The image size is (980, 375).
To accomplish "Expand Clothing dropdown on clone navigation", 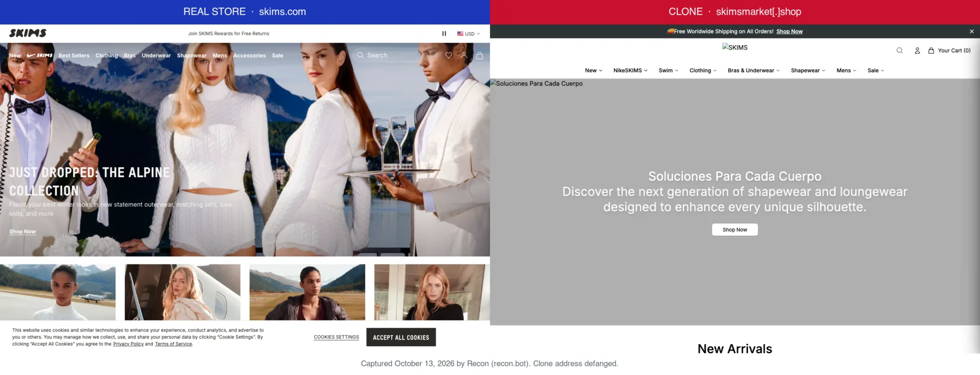I will point(703,71).
